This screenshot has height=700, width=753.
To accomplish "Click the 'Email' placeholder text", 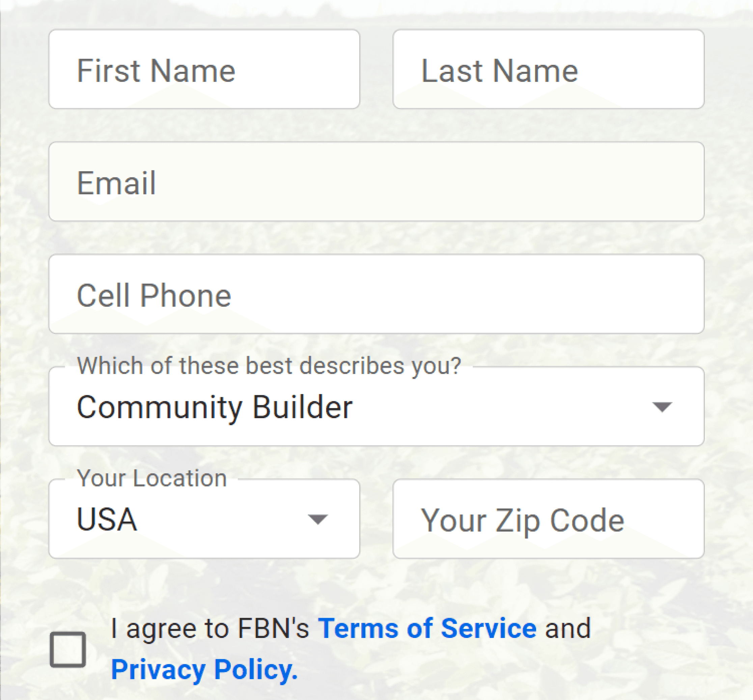I will point(116,183).
